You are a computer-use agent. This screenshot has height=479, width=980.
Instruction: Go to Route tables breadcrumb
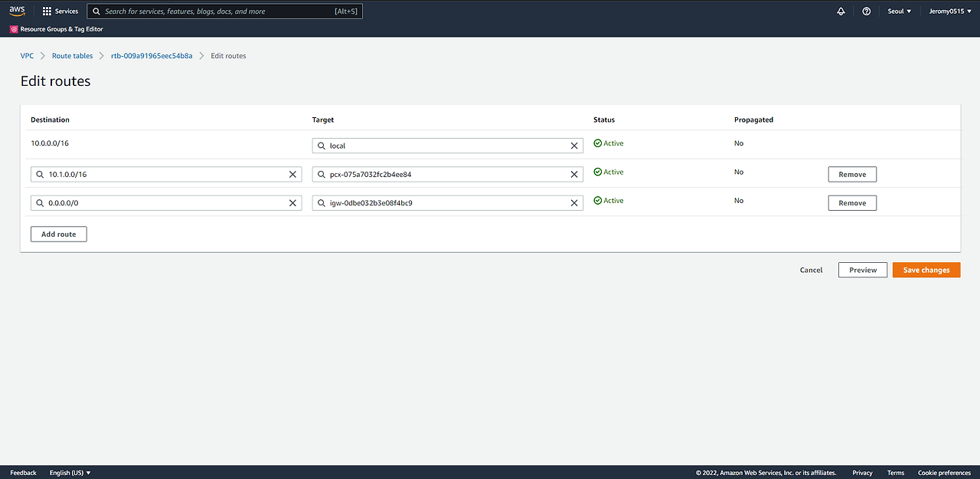tap(72, 56)
